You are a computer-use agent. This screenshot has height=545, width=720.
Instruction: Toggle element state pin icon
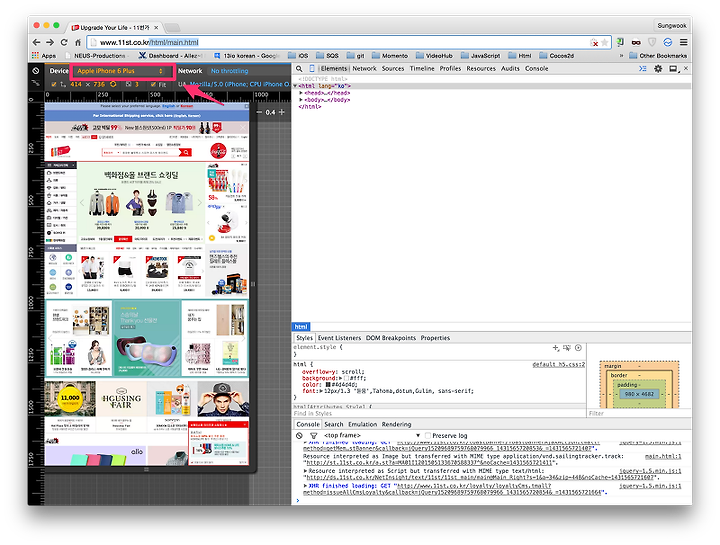click(567, 348)
